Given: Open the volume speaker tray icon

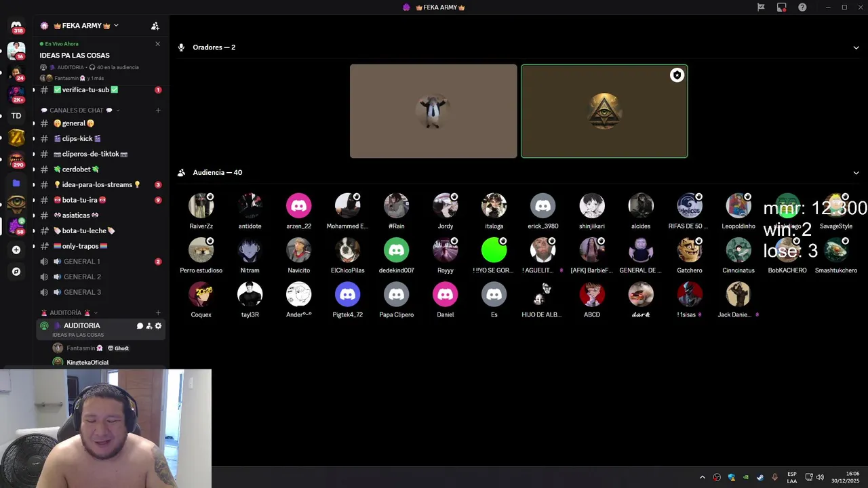Looking at the screenshot, I should (820, 477).
